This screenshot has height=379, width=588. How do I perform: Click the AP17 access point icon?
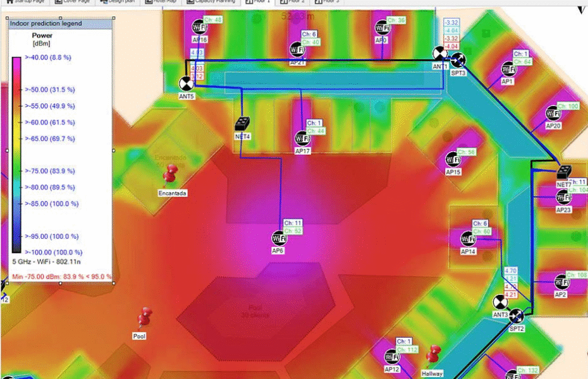click(x=302, y=138)
